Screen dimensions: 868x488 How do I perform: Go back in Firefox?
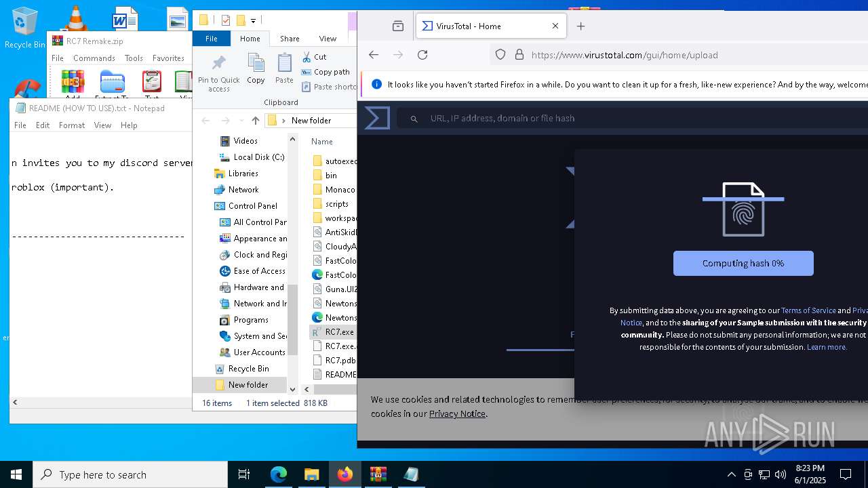click(374, 55)
